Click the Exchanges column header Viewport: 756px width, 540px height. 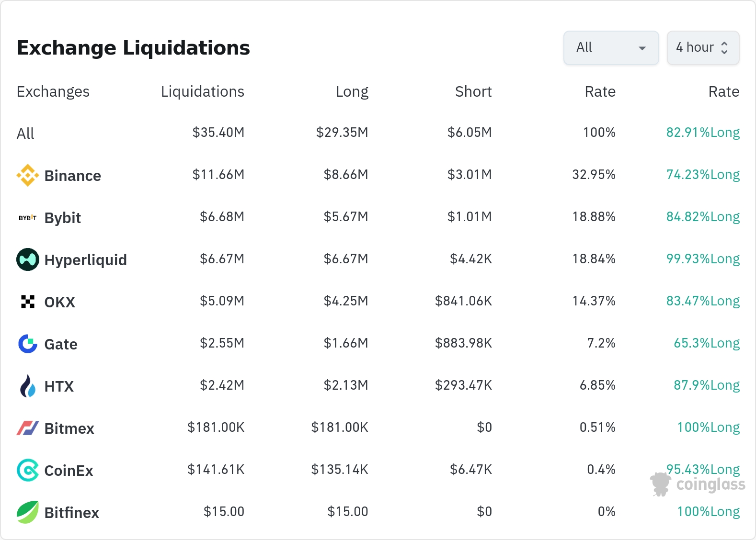coord(53,91)
